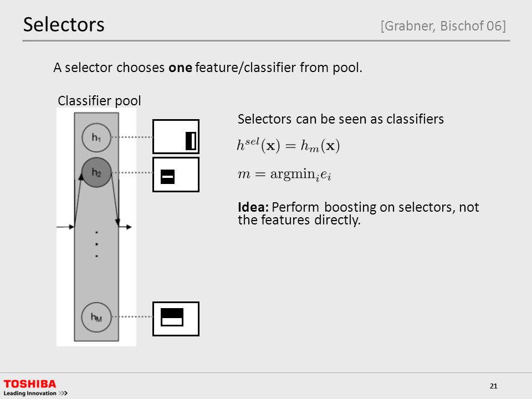Click the bold word Idea

pos(253,207)
